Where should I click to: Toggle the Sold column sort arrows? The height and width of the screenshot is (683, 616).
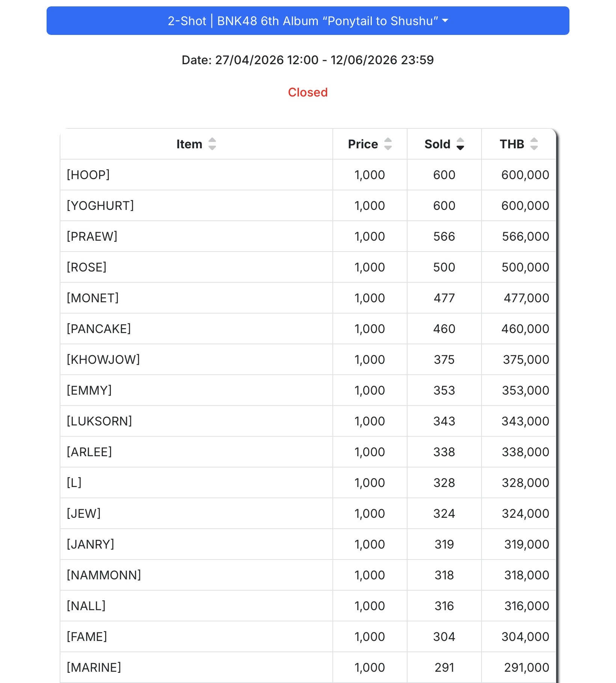coord(460,144)
